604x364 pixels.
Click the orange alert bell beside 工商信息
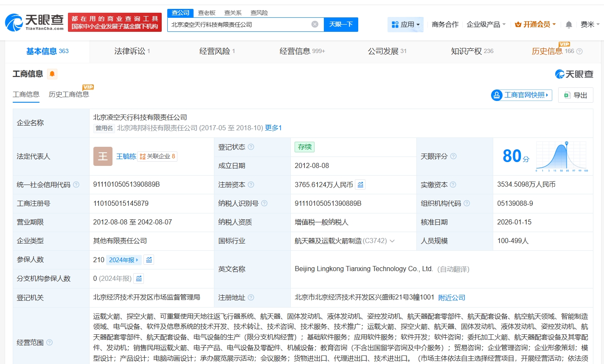52,74
